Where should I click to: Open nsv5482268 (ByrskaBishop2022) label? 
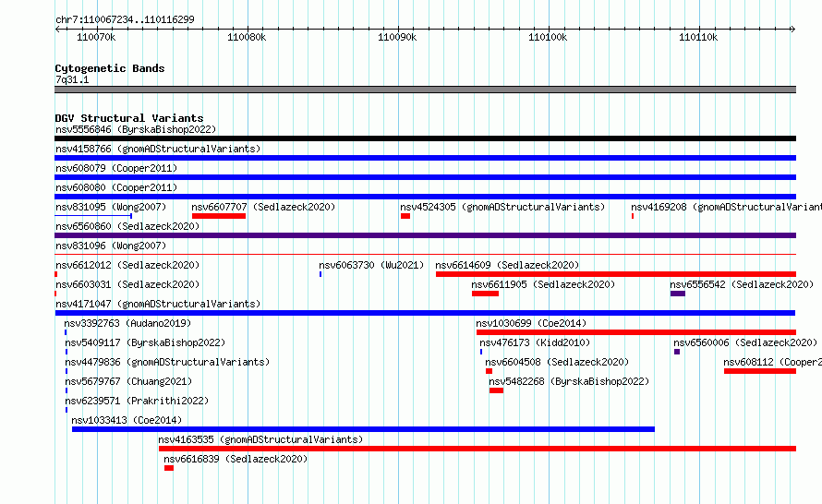[569, 381]
